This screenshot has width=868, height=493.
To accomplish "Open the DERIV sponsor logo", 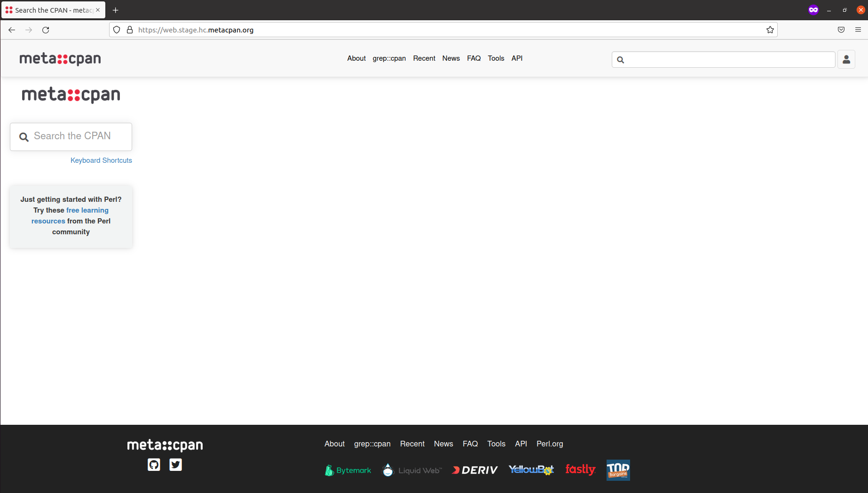I will pos(475,470).
